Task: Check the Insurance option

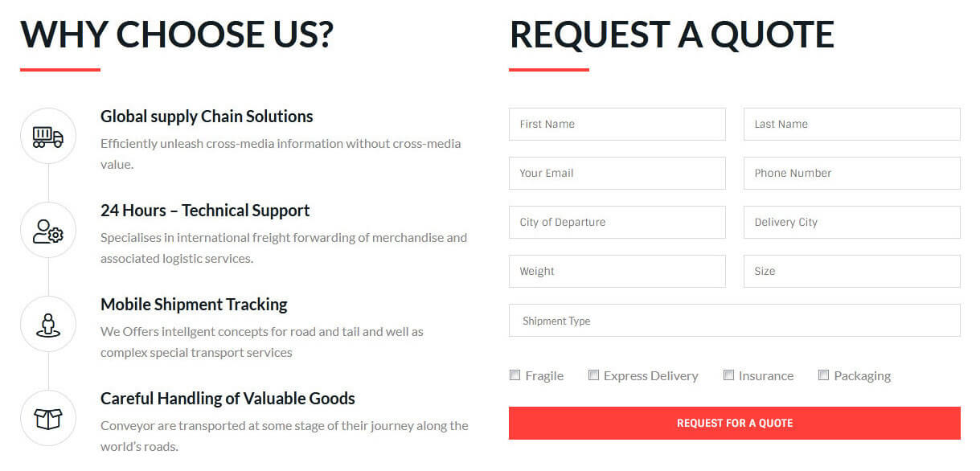Action: click(x=729, y=375)
